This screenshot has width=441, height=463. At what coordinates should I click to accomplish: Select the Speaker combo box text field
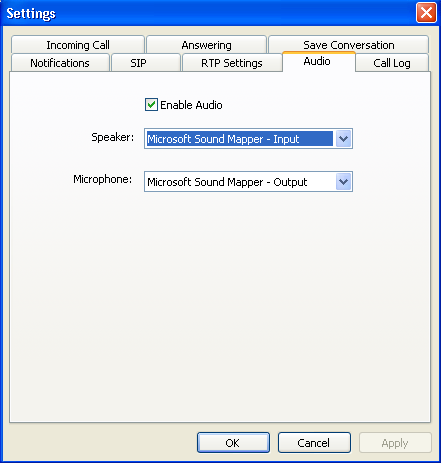(240, 139)
